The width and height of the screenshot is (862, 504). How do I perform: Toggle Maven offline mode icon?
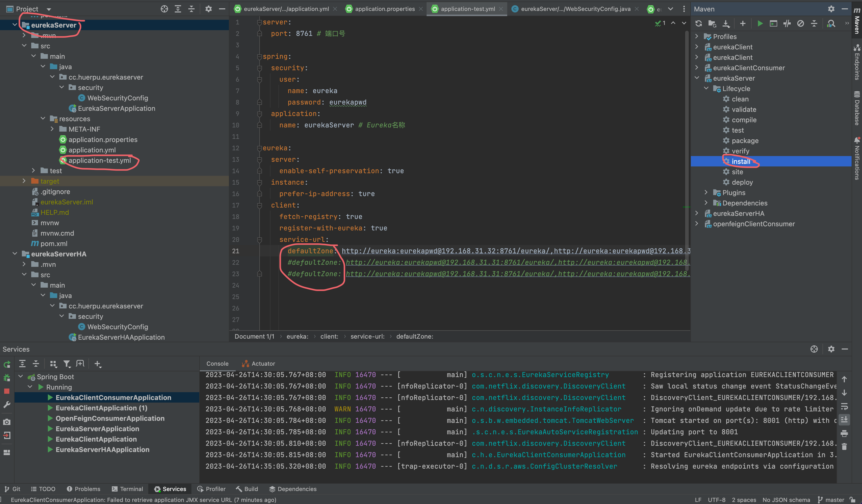coord(787,24)
